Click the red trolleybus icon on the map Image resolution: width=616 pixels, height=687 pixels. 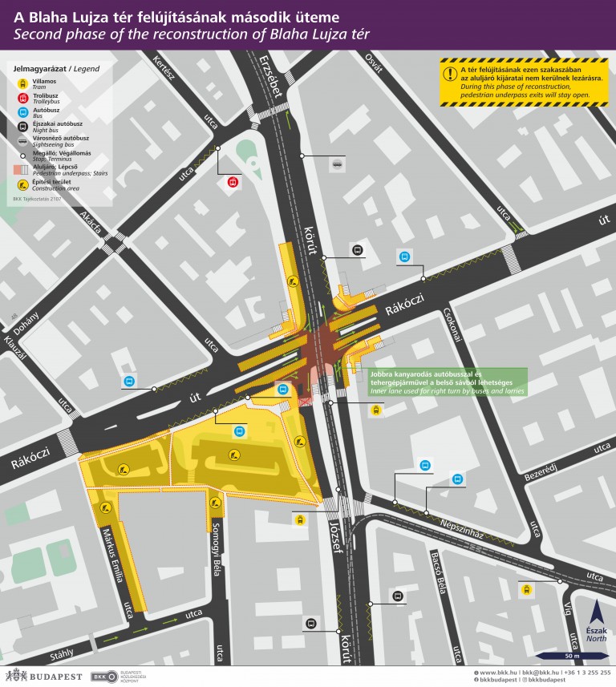click(x=233, y=182)
